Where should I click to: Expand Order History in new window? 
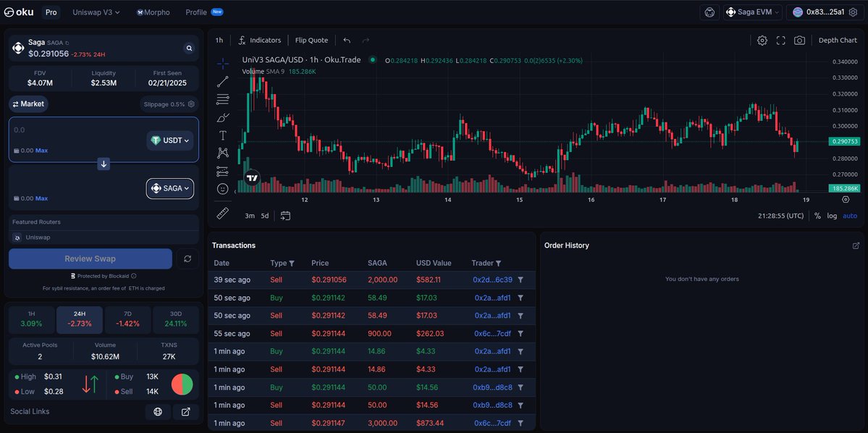[x=856, y=245]
